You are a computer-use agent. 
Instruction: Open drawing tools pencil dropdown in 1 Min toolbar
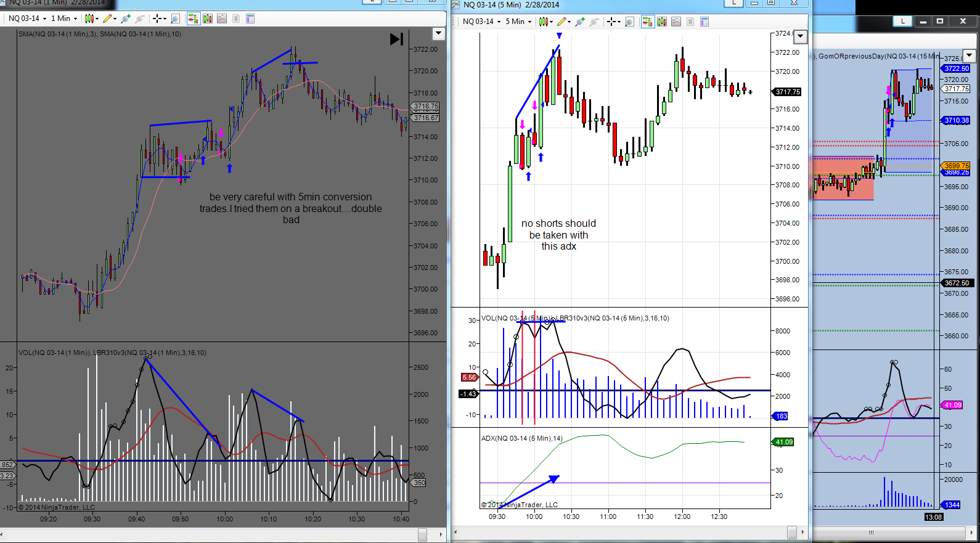(110, 18)
